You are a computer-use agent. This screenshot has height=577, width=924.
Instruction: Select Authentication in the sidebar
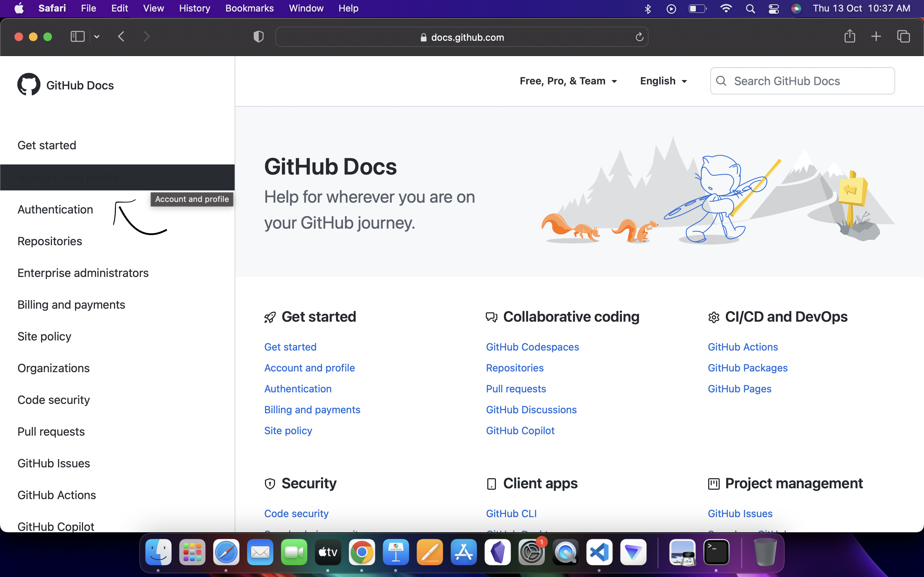(x=55, y=209)
